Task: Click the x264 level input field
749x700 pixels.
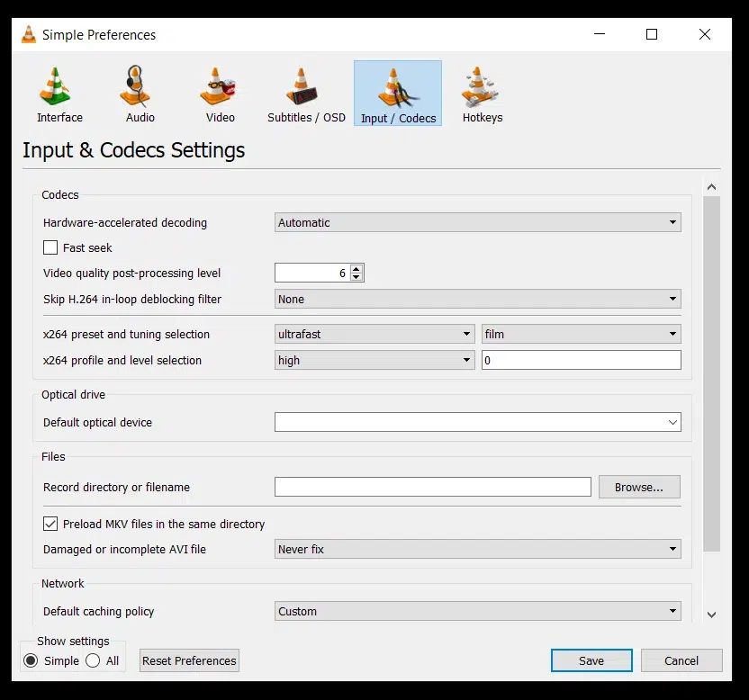Action: [582, 360]
